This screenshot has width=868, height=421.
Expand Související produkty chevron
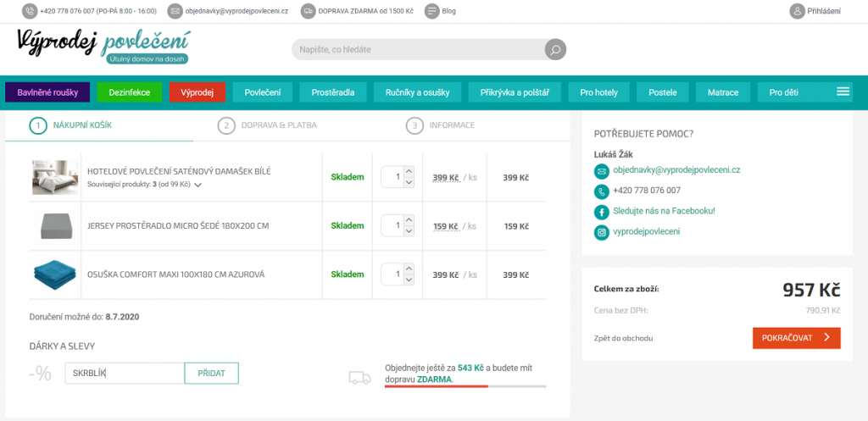click(198, 186)
